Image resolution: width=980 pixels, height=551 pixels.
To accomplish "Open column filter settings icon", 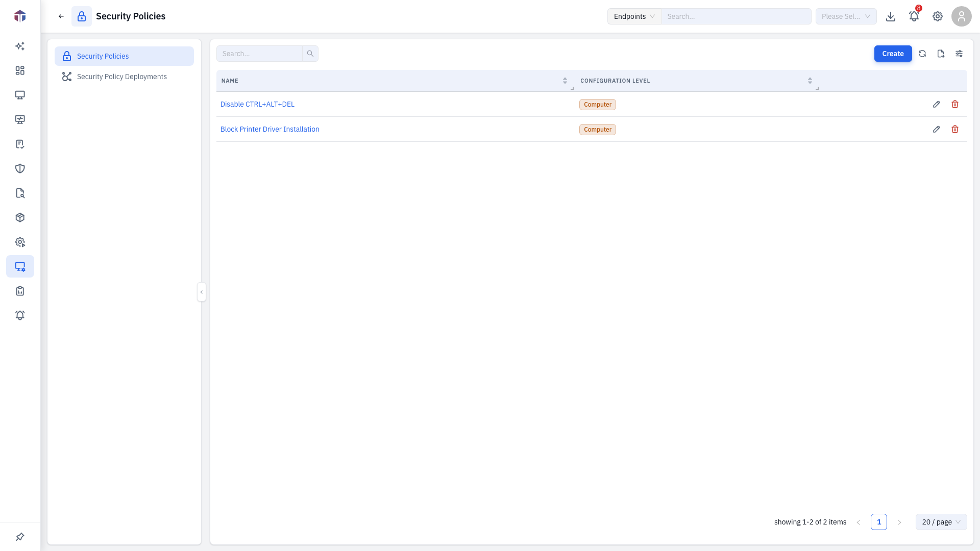I will coord(959,54).
